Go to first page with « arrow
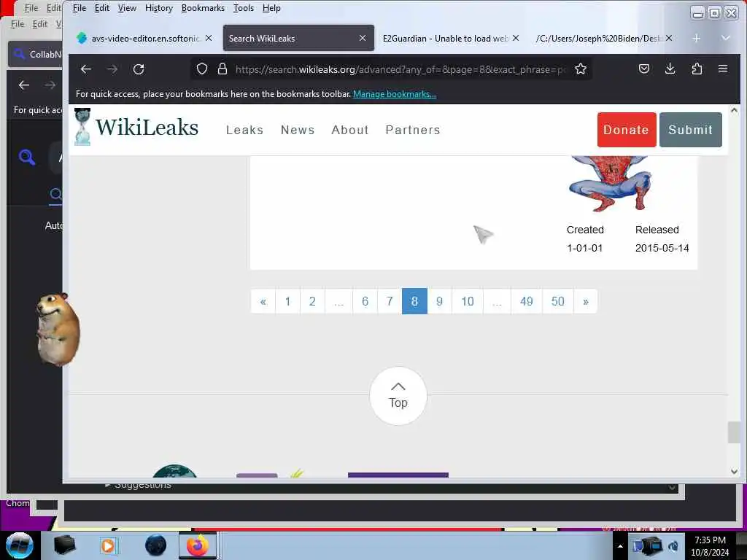 coord(263,301)
